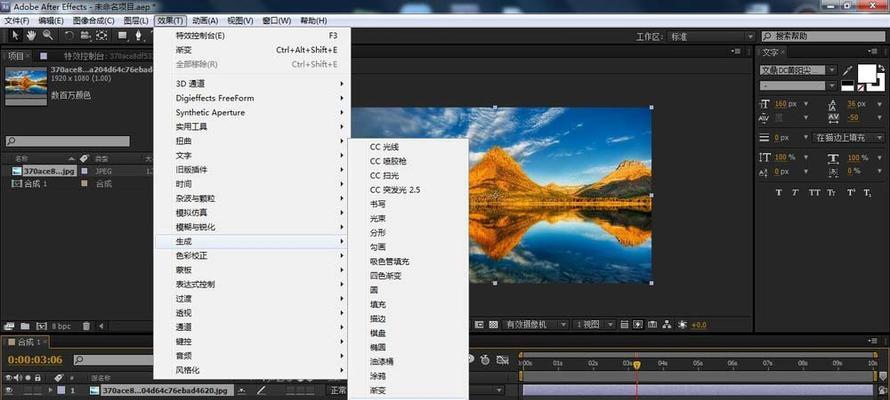
Task: Click the reset exposure icon below viewer
Action: pos(682,325)
